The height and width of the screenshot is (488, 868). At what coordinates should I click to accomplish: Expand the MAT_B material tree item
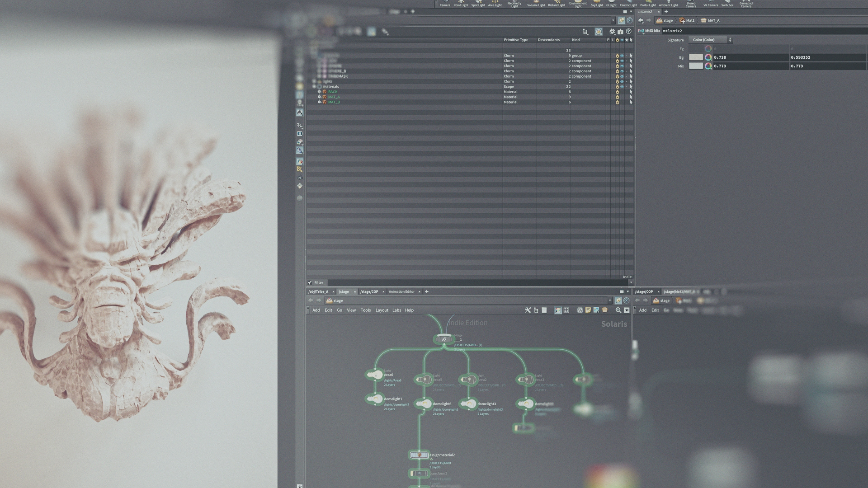(x=319, y=102)
